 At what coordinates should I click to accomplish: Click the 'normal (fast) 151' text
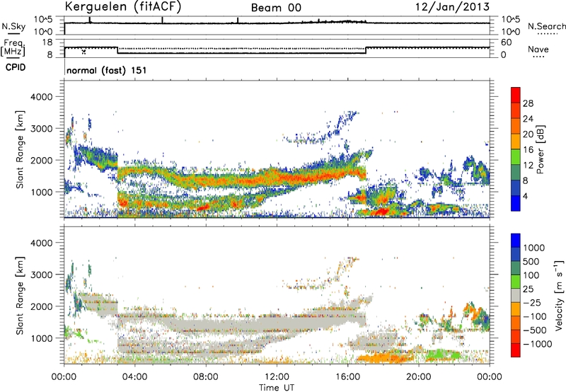pos(107,70)
